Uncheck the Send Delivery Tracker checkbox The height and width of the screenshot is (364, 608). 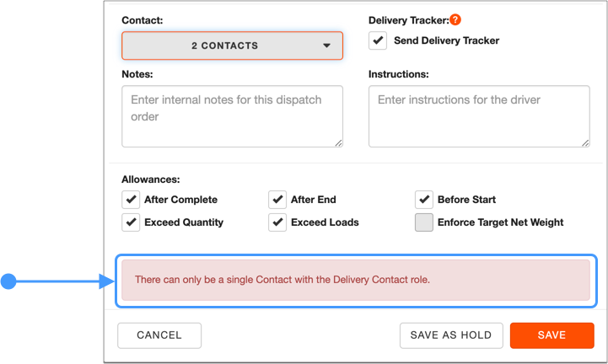tap(378, 40)
